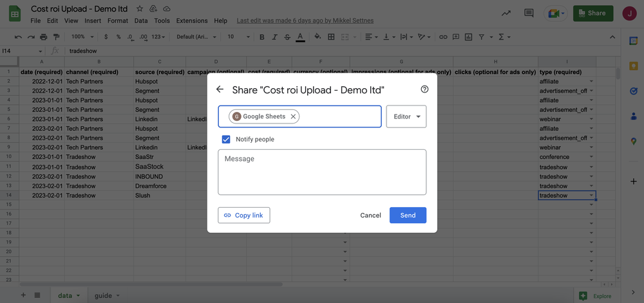Open the Insert menu
The width and height of the screenshot is (644, 303).
click(x=93, y=21)
